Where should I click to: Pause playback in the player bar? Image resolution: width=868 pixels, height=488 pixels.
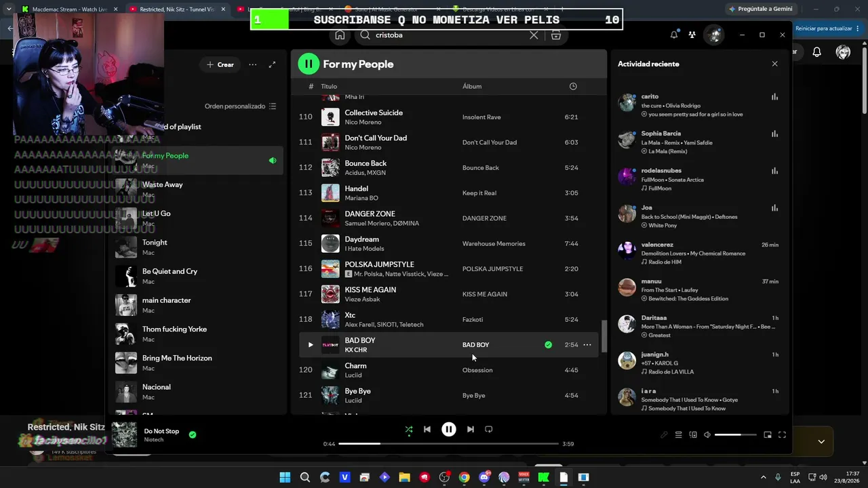pos(449,429)
